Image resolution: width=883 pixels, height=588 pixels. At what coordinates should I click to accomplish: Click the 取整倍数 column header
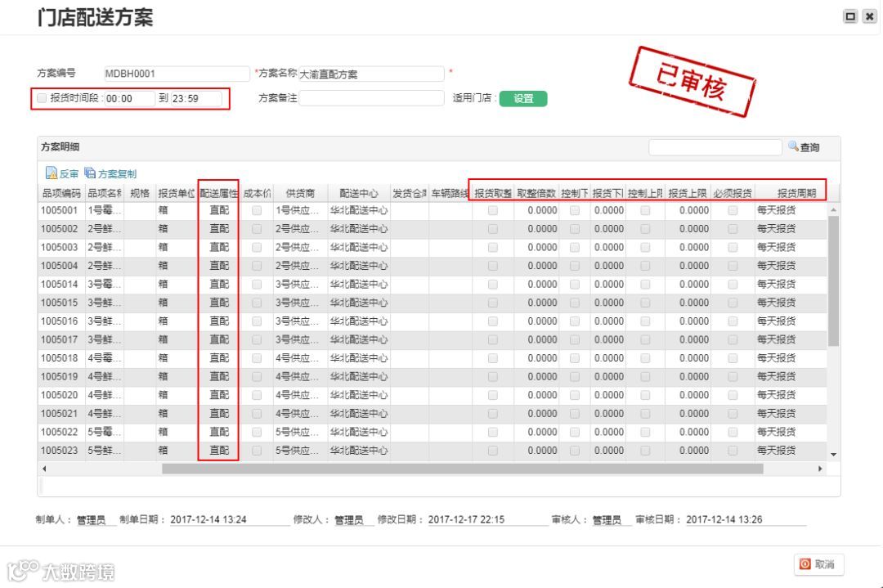coord(536,193)
